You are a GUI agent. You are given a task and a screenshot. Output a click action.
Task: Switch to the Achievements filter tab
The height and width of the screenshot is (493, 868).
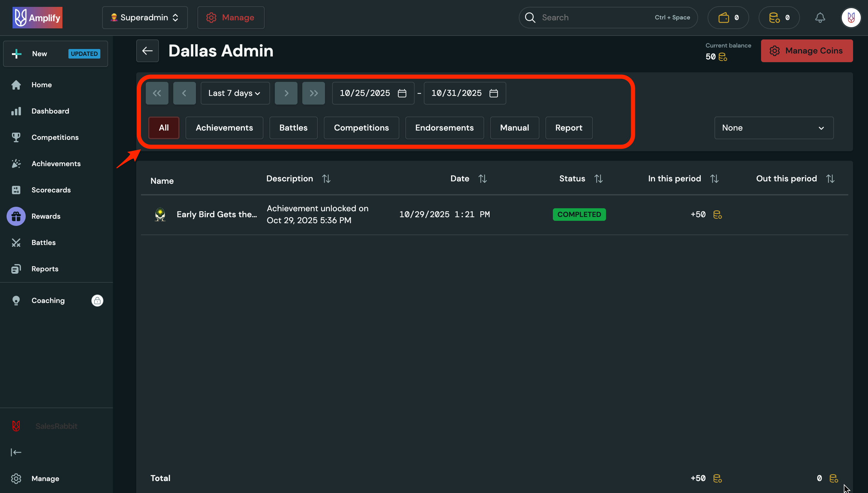pos(224,128)
